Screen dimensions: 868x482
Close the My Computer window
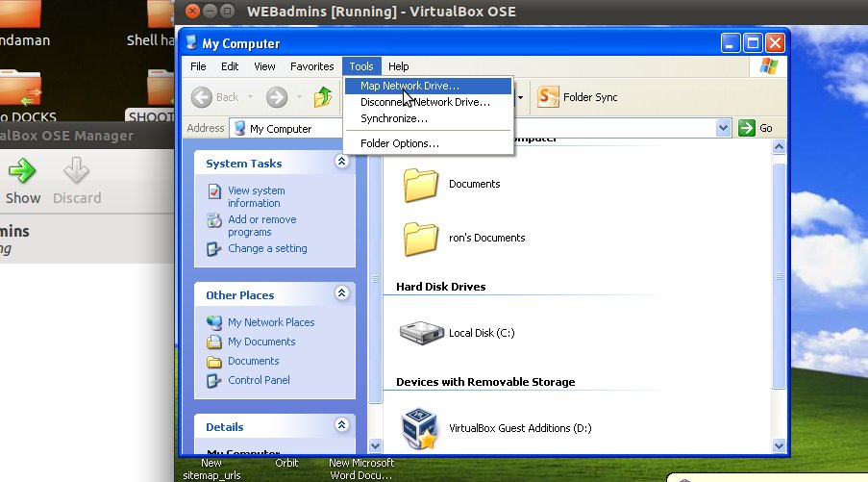click(x=775, y=42)
